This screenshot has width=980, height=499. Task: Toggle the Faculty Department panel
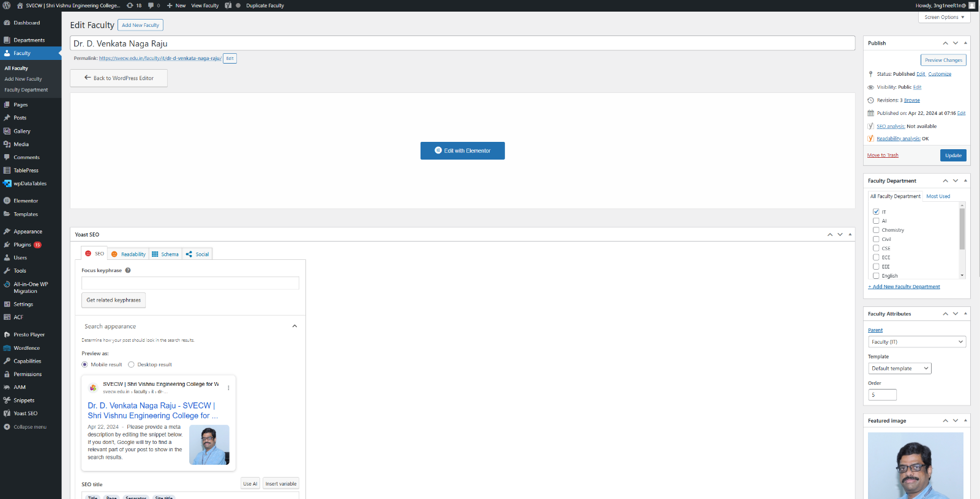[965, 180]
